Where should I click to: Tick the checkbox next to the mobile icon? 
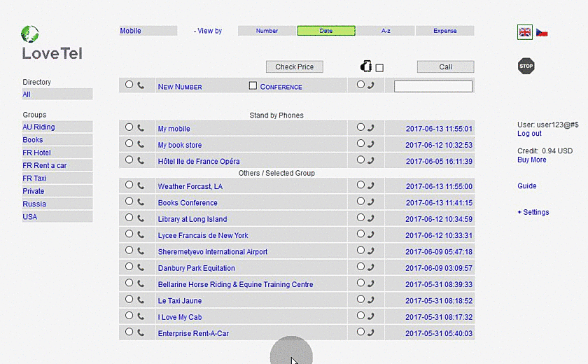point(379,68)
